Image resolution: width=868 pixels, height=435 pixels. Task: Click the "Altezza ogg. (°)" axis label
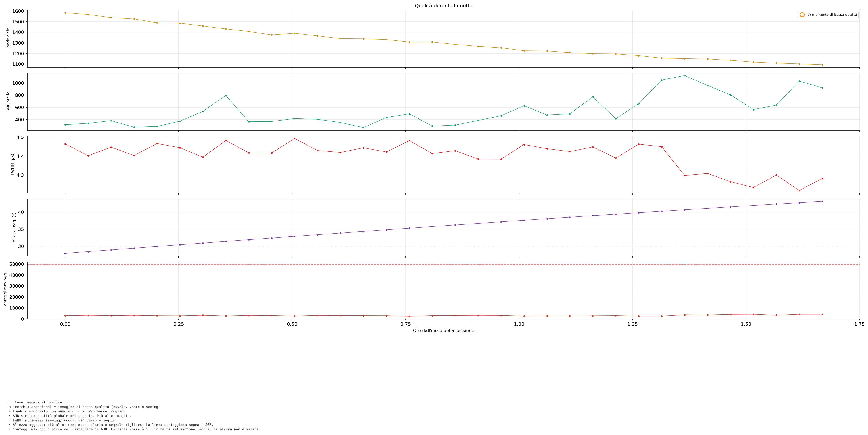coord(14,227)
